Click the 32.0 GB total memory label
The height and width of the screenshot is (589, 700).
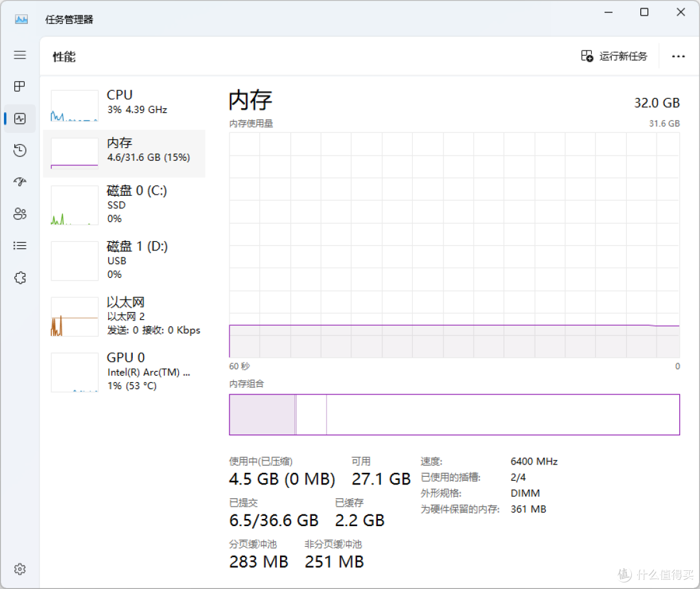point(657,102)
